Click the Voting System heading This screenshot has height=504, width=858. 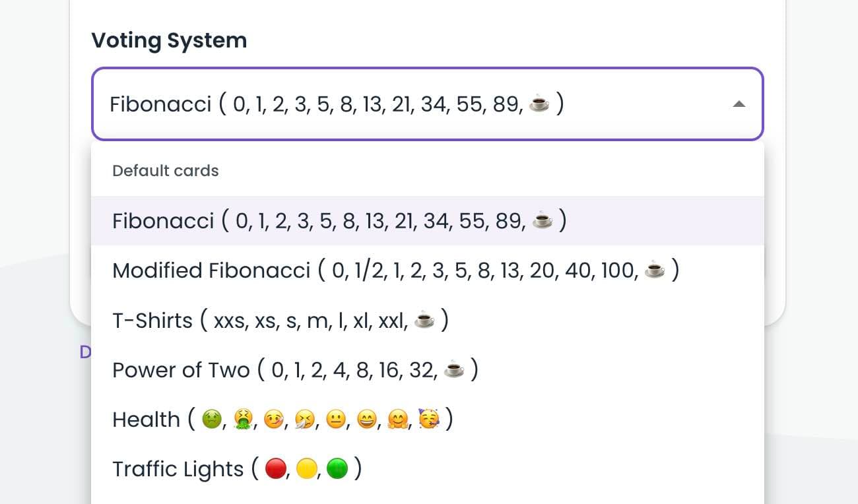(x=170, y=40)
